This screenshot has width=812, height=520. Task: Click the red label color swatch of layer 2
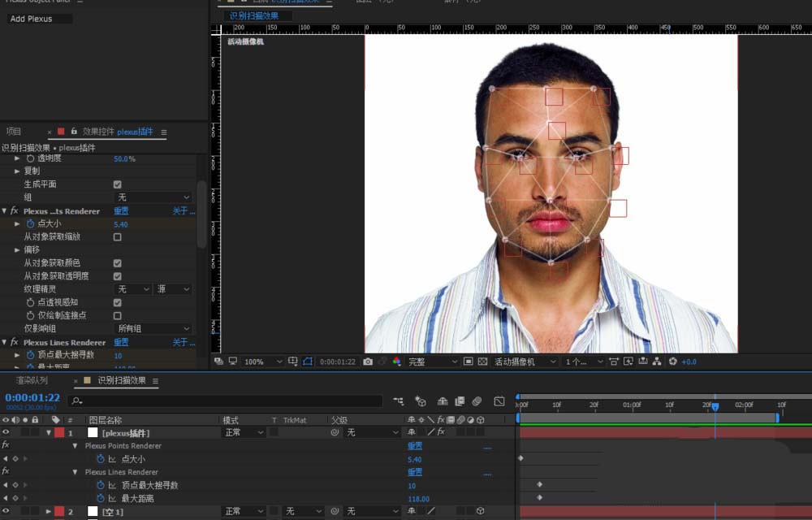(59, 511)
